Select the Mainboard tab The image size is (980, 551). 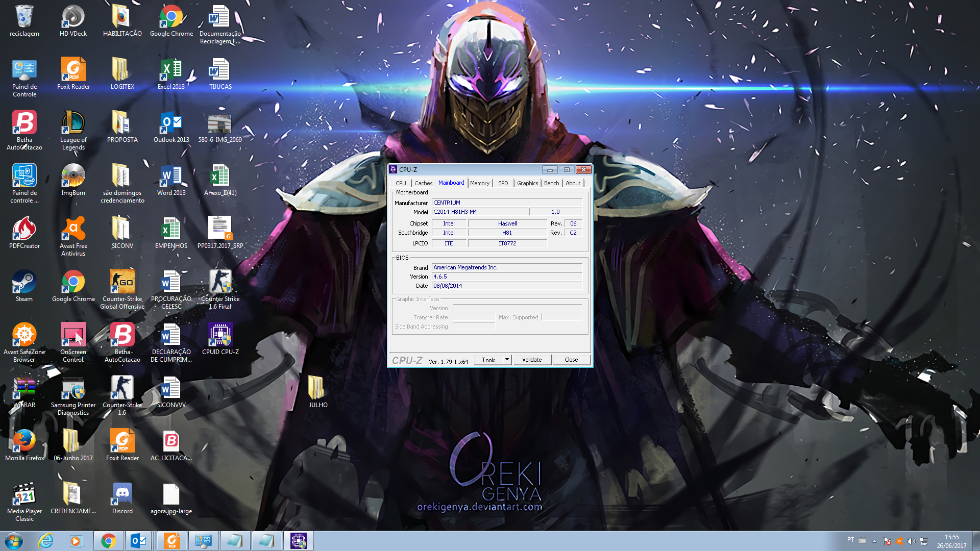[x=451, y=183]
